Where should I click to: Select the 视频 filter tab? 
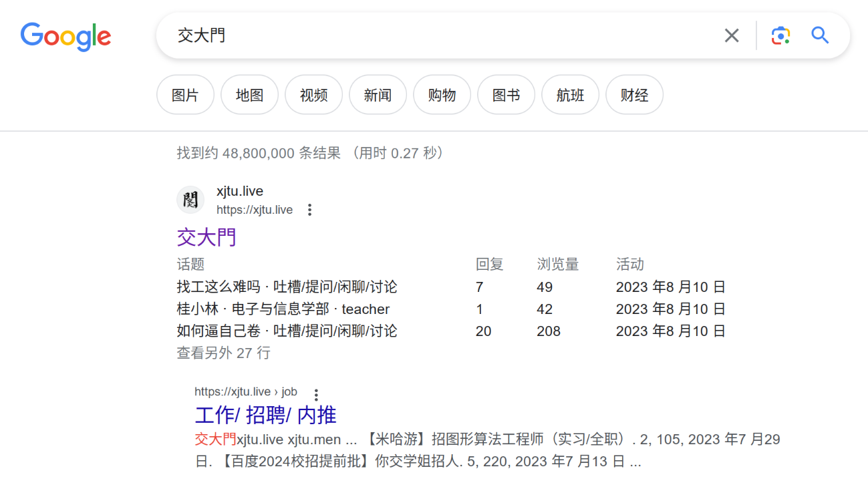click(313, 95)
